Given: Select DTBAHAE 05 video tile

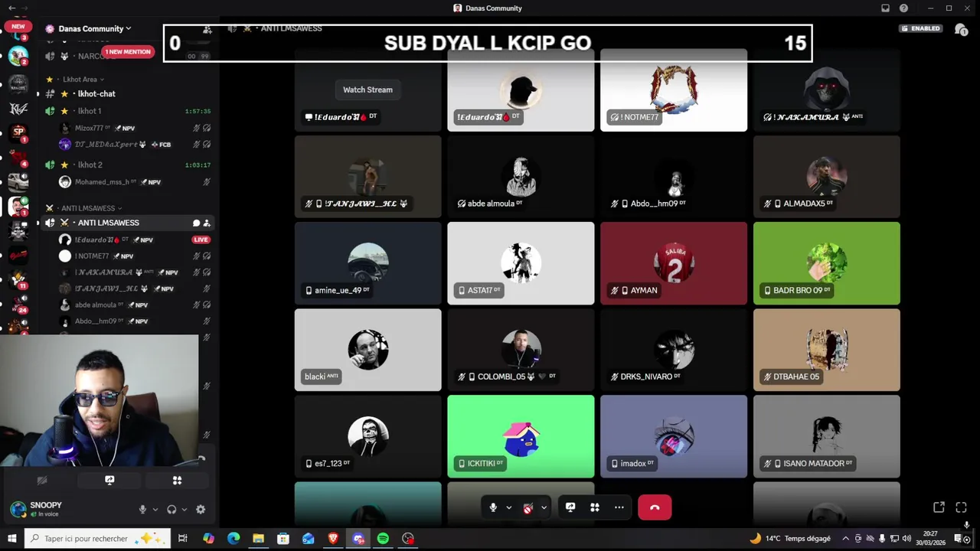Looking at the screenshot, I should click(x=827, y=350).
